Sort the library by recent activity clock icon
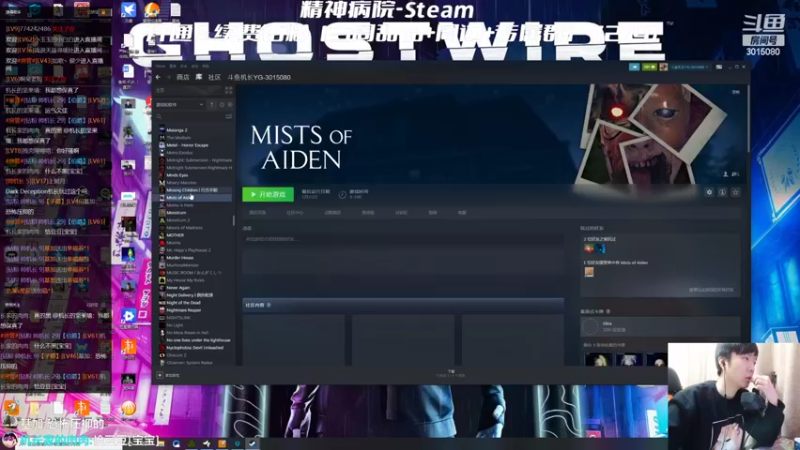 pos(222,105)
